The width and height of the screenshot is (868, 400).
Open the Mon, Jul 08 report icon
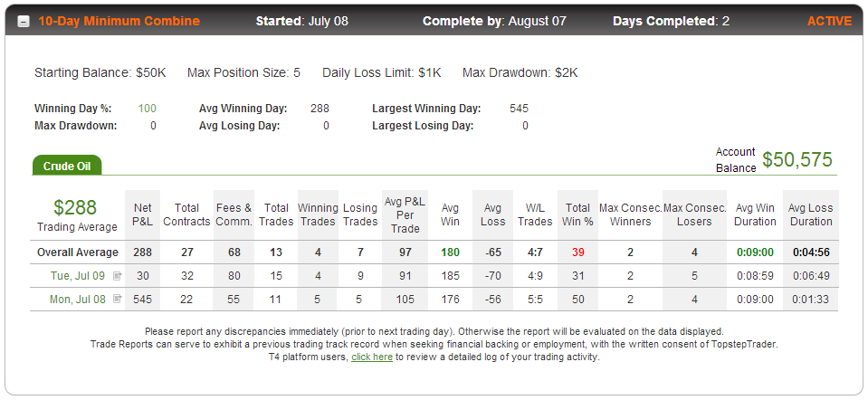coord(118,299)
